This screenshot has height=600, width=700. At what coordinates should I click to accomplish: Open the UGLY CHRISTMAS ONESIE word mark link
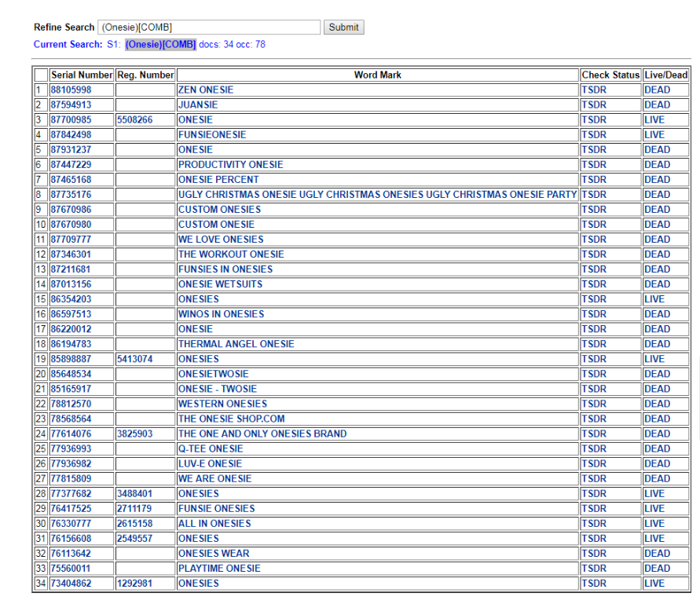[377, 195]
